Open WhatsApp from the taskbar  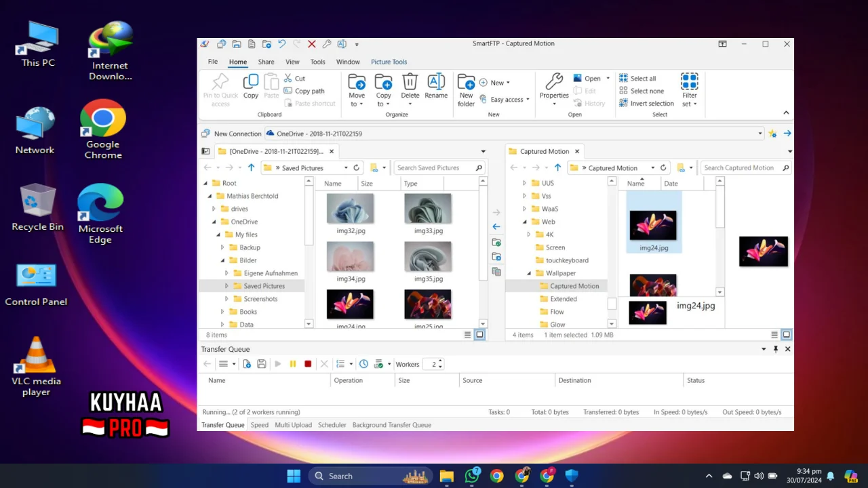tap(472, 476)
